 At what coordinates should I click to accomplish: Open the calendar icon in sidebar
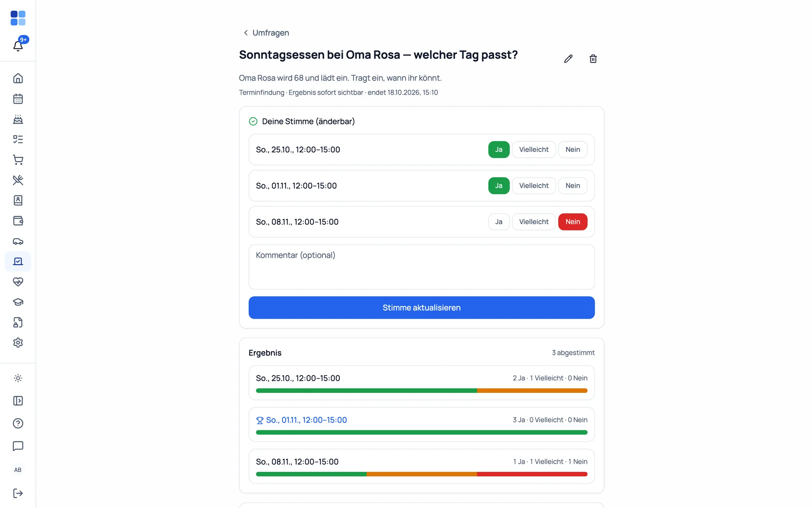18,99
